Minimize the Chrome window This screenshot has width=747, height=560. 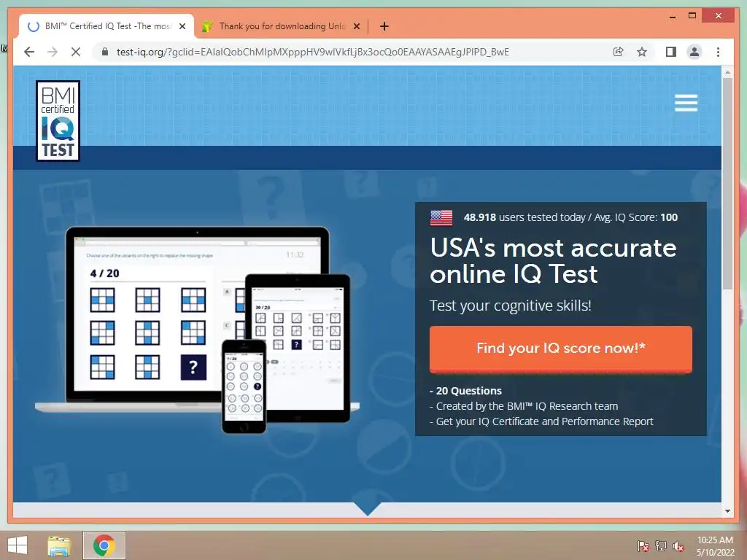(x=672, y=16)
